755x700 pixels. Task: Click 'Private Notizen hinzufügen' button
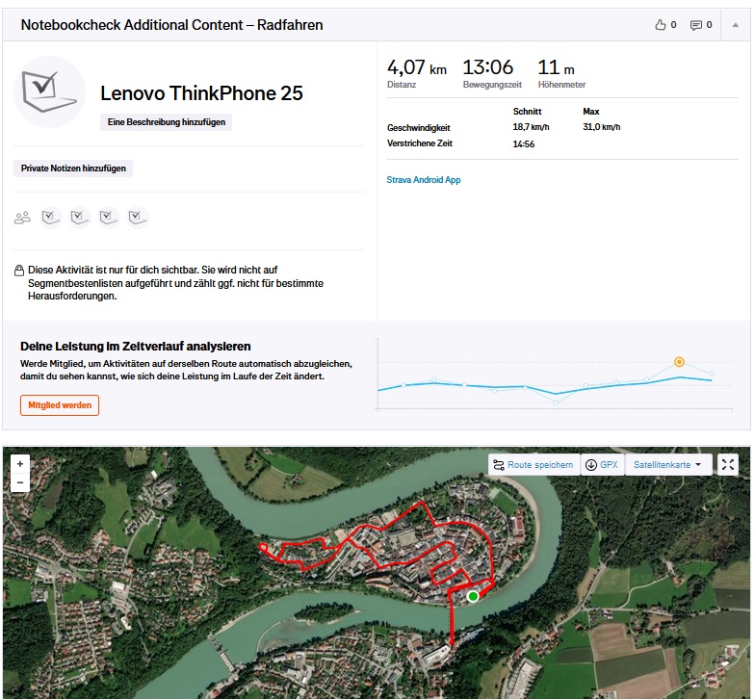(73, 169)
